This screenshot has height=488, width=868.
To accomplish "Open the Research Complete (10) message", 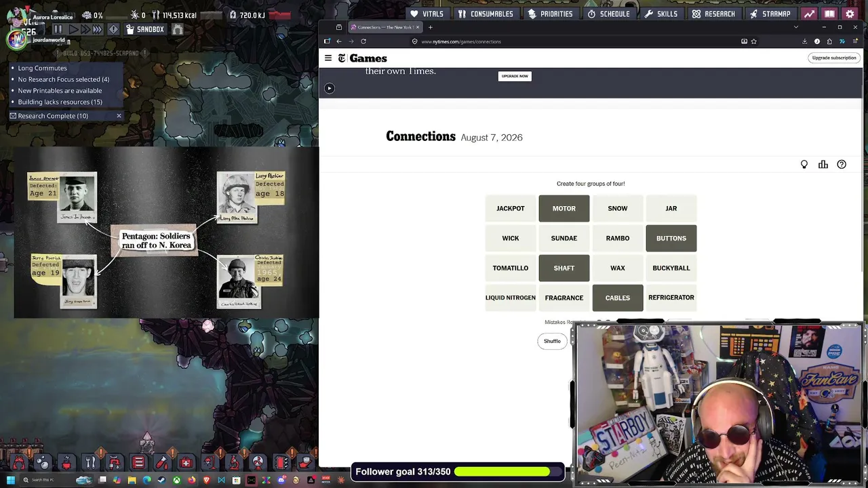I will pos(53,116).
